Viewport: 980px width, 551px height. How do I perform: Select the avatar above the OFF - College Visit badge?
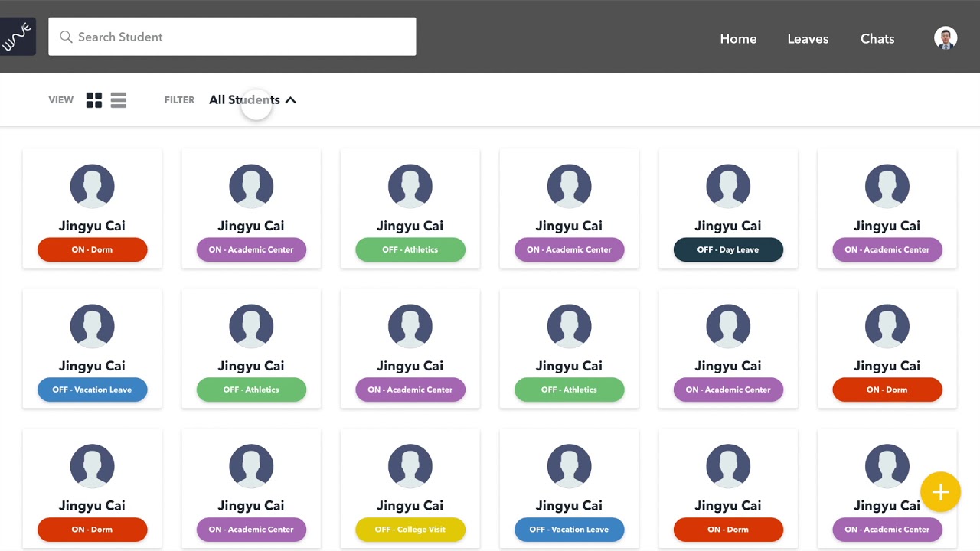(410, 466)
